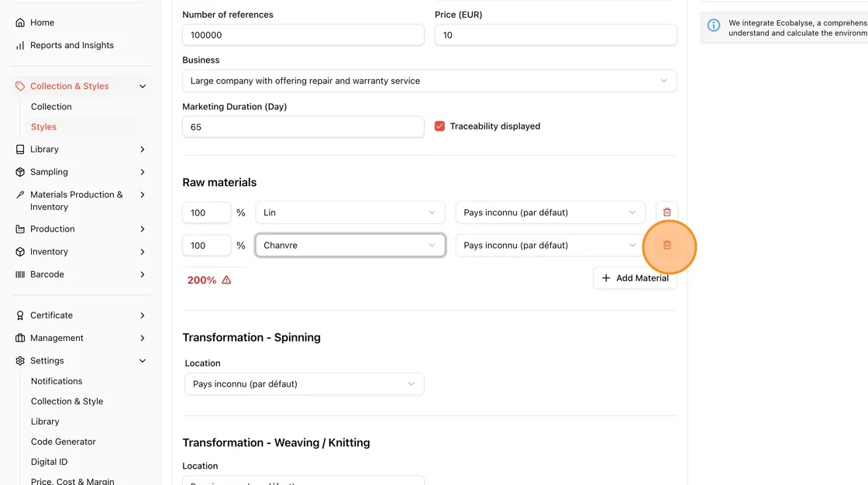This screenshot has width=868, height=485.
Task: Open the Library link under Settings
Action: [x=45, y=421]
